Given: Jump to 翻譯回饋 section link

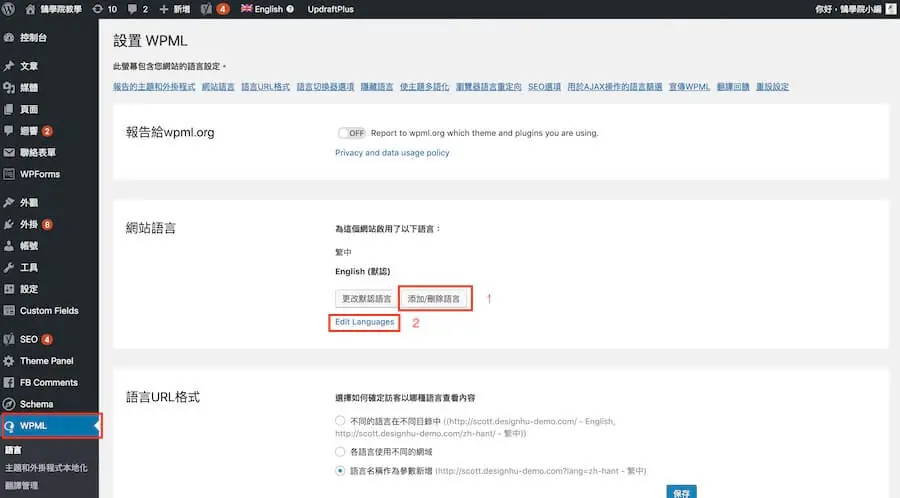Looking at the screenshot, I should pyautogui.click(x=733, y=87).
